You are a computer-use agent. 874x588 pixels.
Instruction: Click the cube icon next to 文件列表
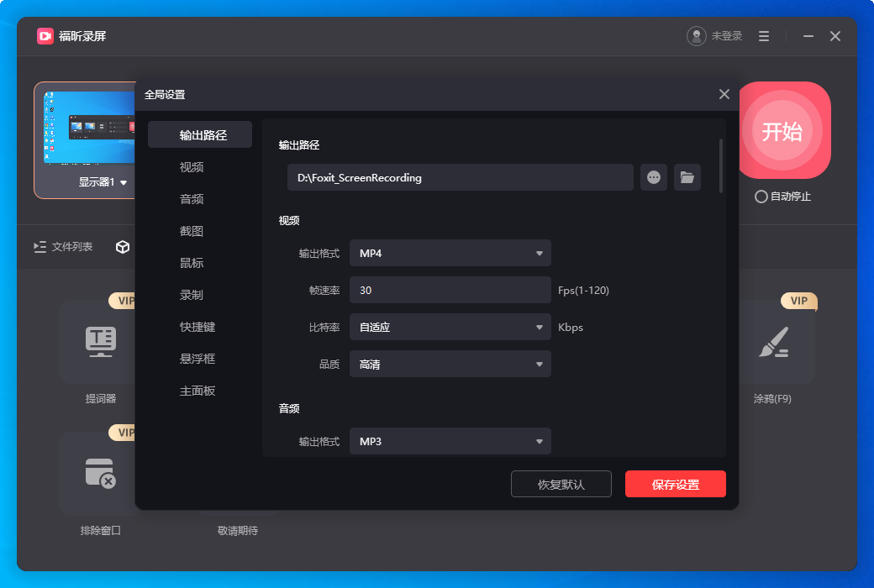(x=123, y=247)
